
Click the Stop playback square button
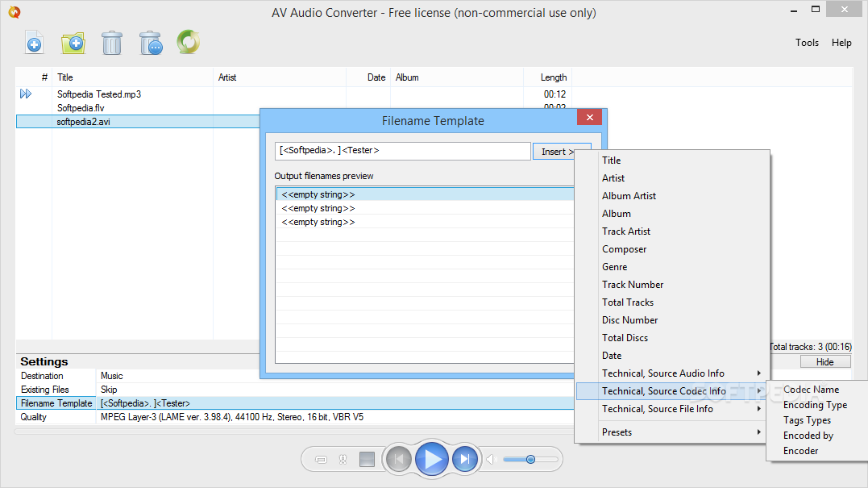click(367, 459)
